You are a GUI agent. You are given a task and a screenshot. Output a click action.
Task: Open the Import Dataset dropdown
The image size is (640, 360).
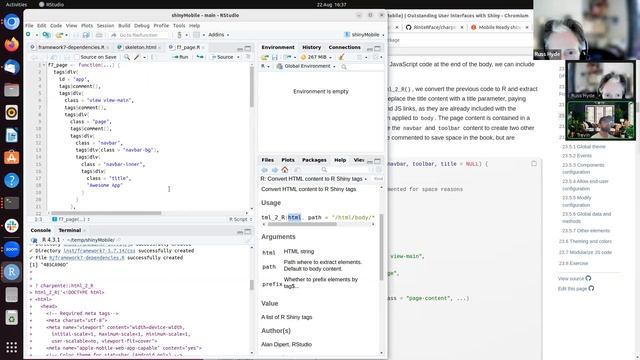[289, 57]
